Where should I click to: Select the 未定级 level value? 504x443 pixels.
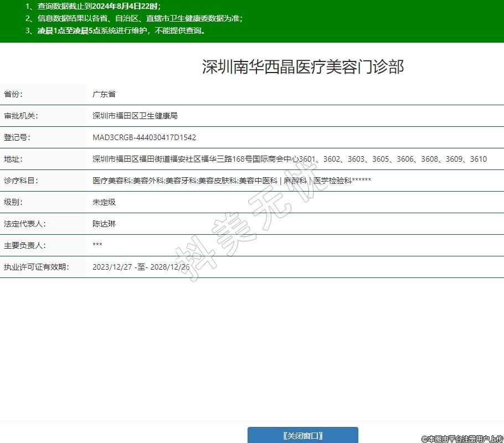[x=104, y=202]
